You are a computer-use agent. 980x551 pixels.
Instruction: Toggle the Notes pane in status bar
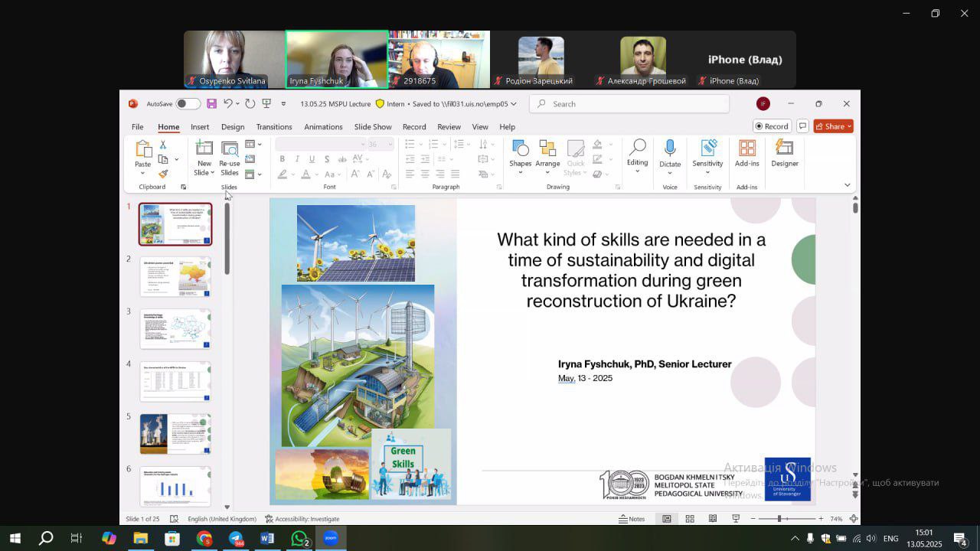[632, 519]
